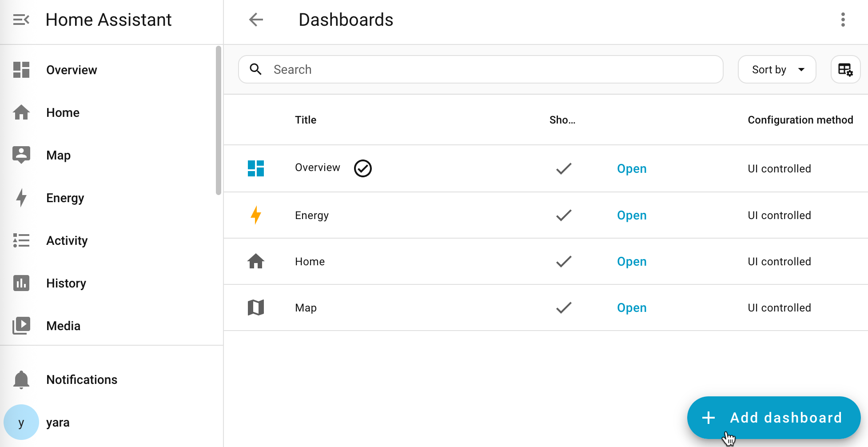Click the default badge next to Overview
Screen dimensions: 868x447
point(362,168)
